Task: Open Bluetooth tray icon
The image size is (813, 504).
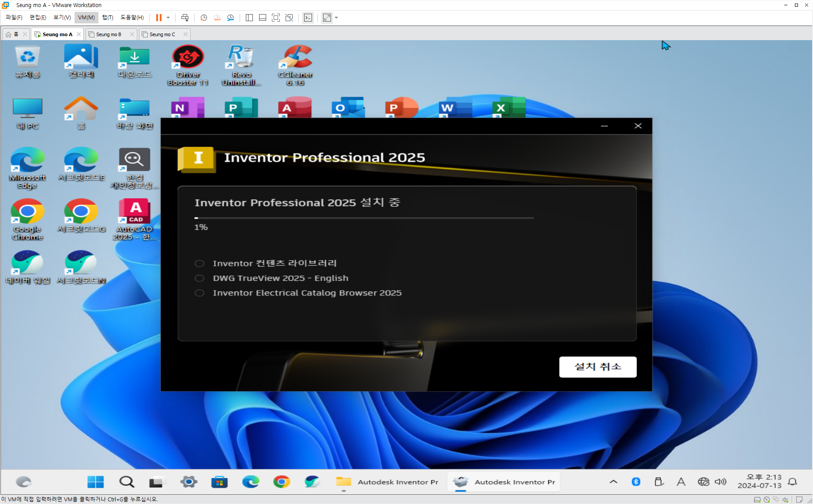Action: pyautogui.click(x=636, y=482)
